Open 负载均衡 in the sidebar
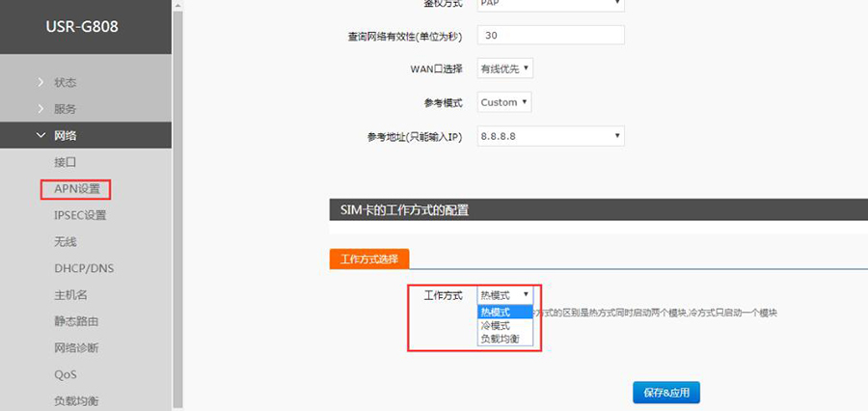 [x=76, y=400]
